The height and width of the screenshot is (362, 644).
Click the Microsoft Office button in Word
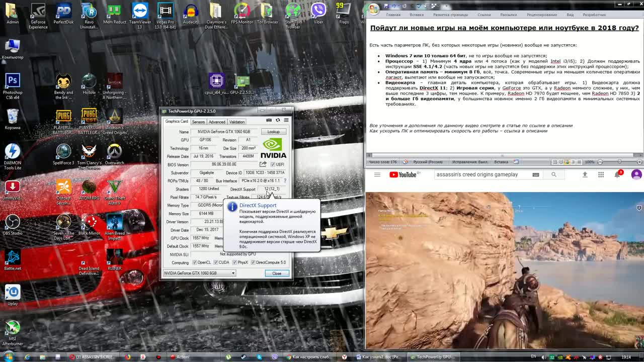[x=373, y=9]
